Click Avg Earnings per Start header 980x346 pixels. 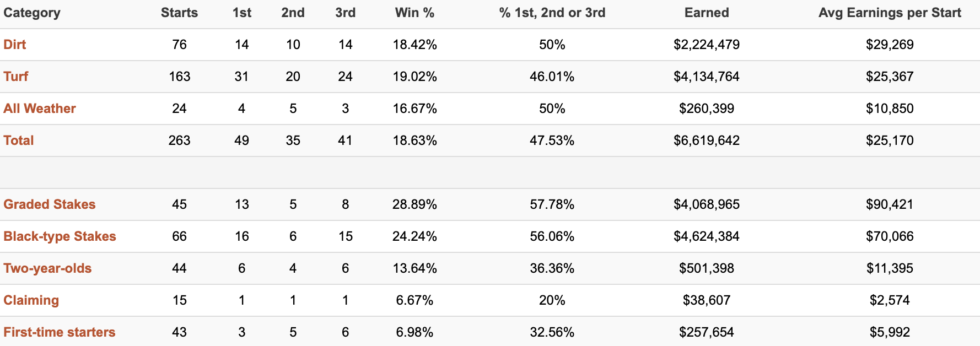coord(890,13)
